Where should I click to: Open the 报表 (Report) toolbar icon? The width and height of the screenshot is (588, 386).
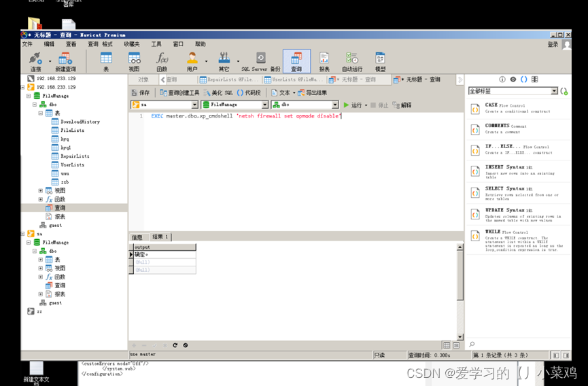pos(324,63)
